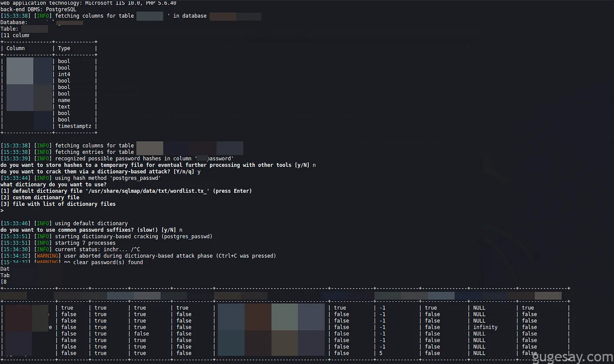
Task: Click the '[2] custom dictionary file' option
Action: click(40, 198)
